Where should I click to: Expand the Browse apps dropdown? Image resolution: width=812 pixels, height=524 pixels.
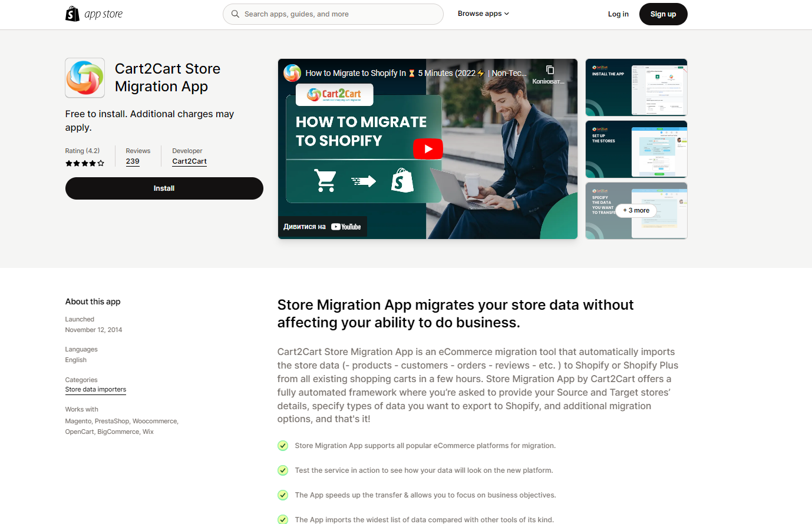(483, 14)
